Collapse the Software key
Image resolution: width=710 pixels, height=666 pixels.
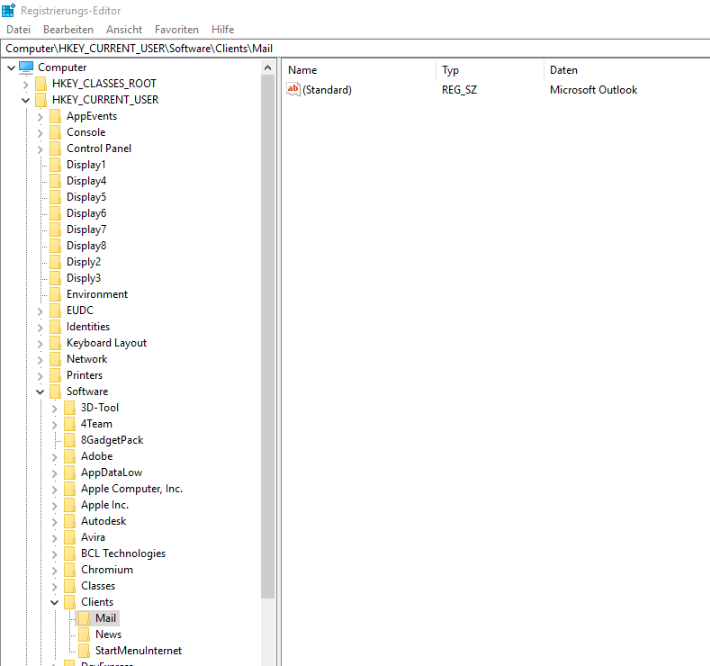point(40,392)
